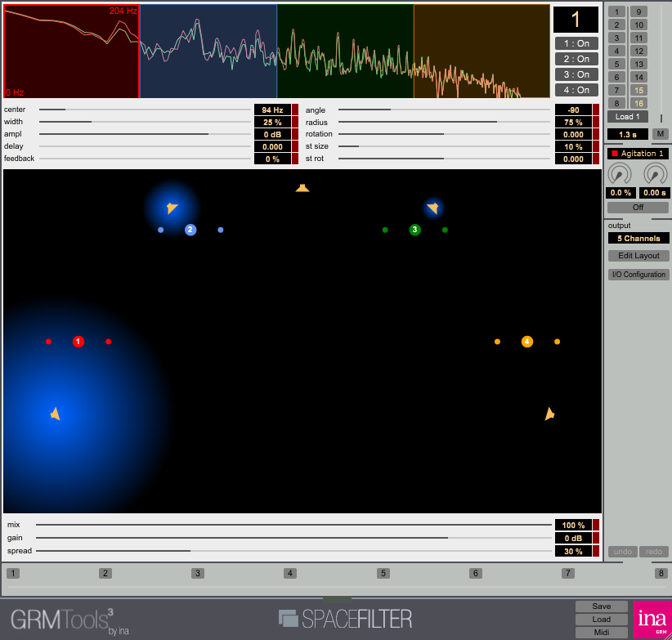
Task: Toggle band 2 On button
Action: click(x=576, y=59)
